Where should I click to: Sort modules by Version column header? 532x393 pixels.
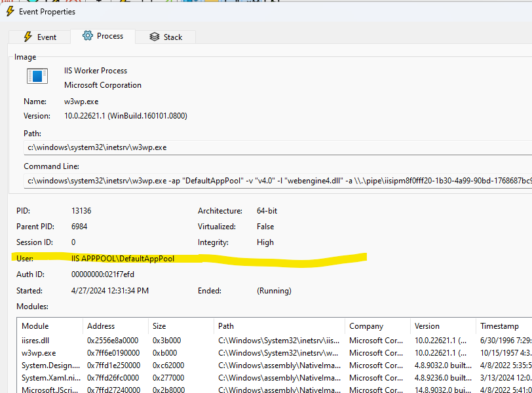tap(443, 326)
